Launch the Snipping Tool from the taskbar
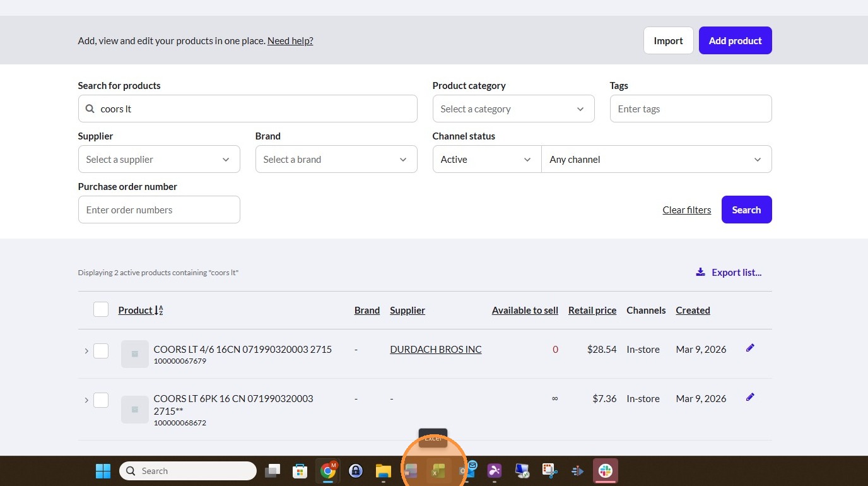 point(550,471)
